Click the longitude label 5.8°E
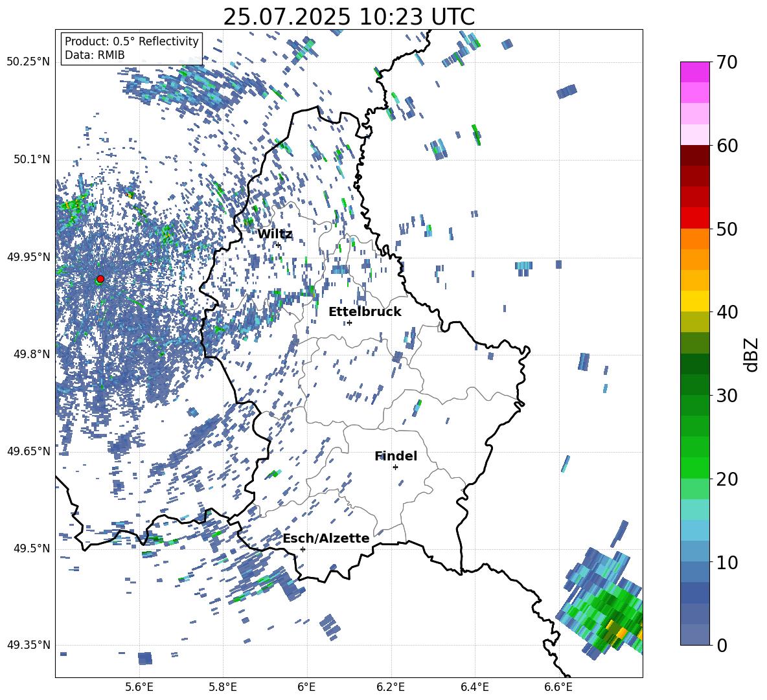Viewport: 767px width, 700px height. pyautogui.click(x=223, y=687)
